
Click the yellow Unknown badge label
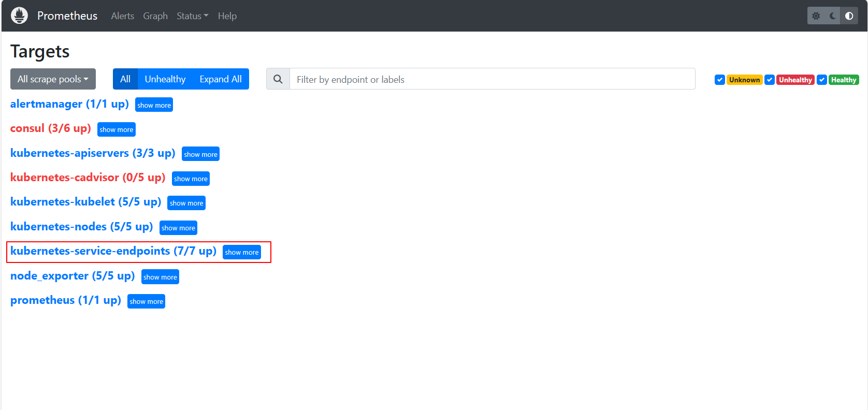[745, 80]
